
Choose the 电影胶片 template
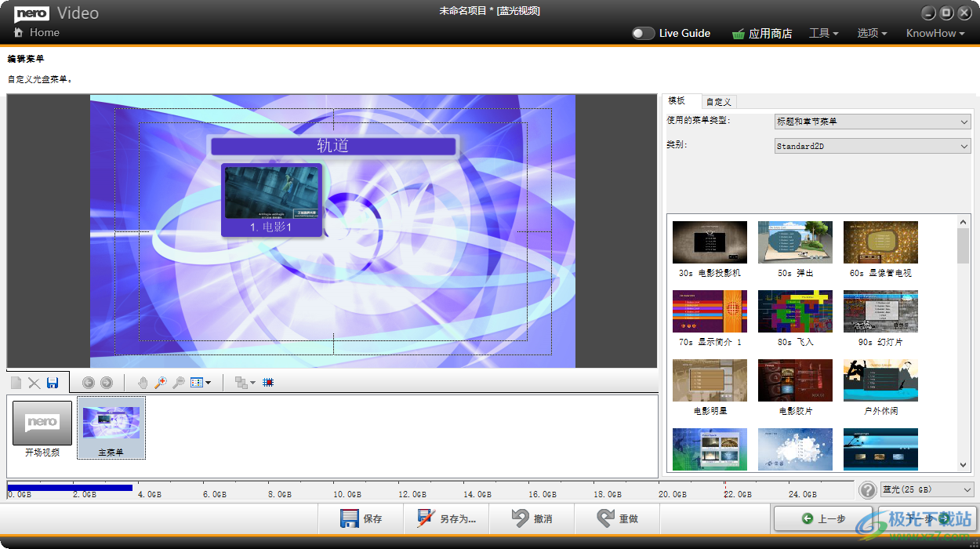tap(795, 387)
